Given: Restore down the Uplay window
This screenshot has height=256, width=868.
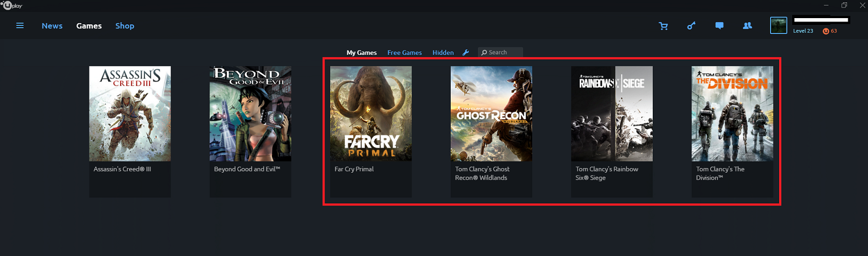Looking at the screenshot, I should pyautogui.click(x=844, y=5).
